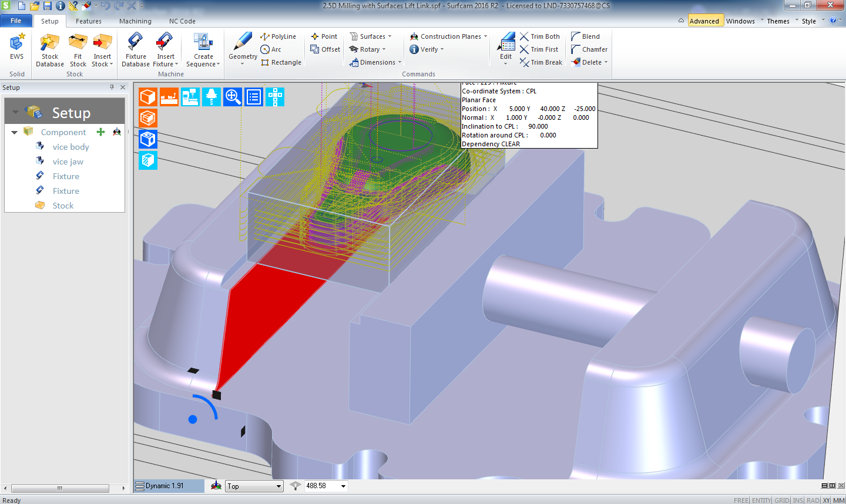Click the green move arrows on Component

[101, 132]
